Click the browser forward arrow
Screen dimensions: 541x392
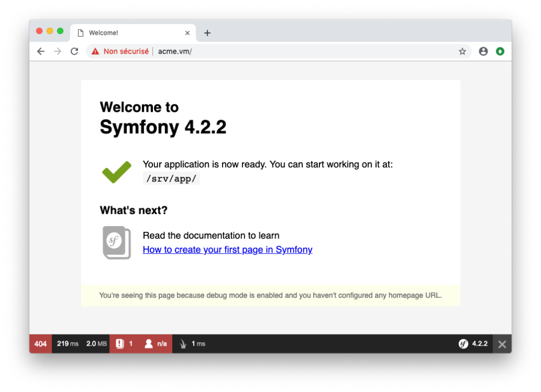58,51
